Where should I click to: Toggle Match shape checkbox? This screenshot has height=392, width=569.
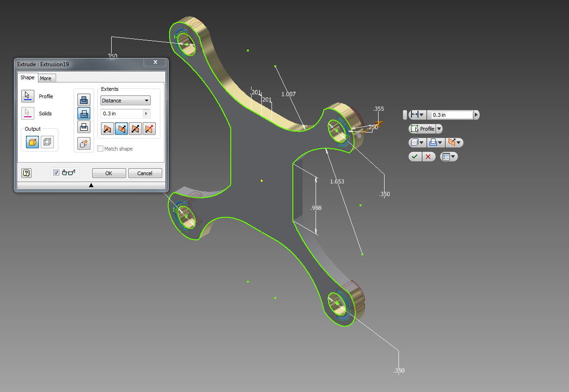(x=100, y=149)
